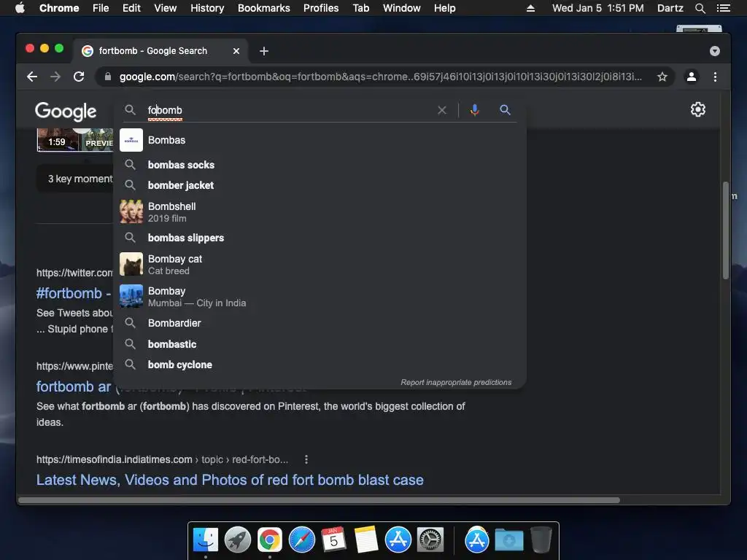The image size is (747, 560).
Task: Go back using the browser back arrow
Action: (32, 77)
